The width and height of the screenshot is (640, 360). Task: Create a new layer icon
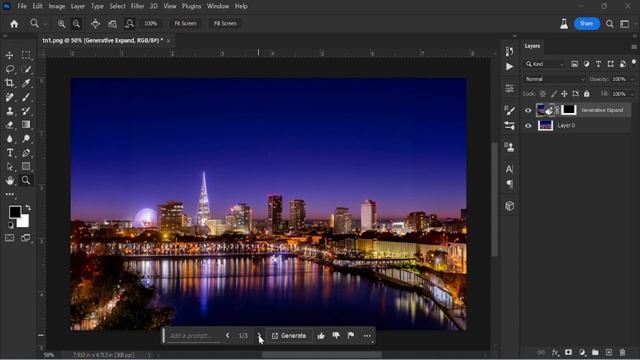[609, 352]
